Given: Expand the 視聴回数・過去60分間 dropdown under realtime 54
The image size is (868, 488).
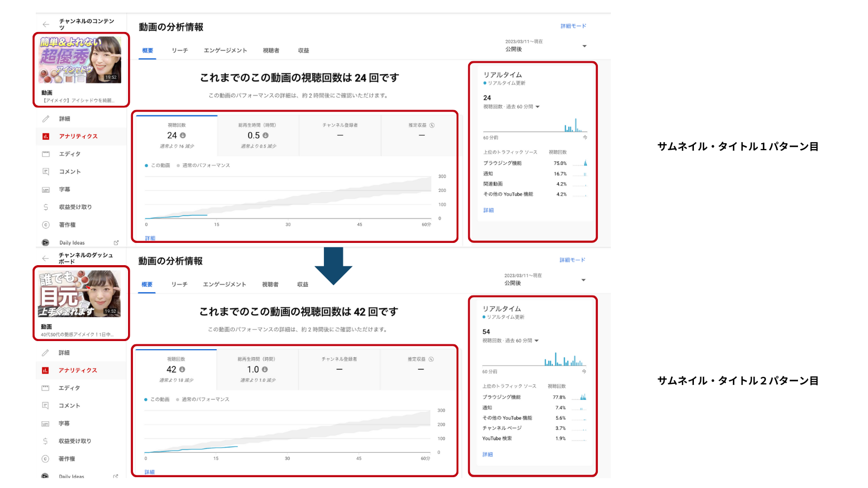Looking at the screenshot, I should pyautogui.click(x=536, y=341).
